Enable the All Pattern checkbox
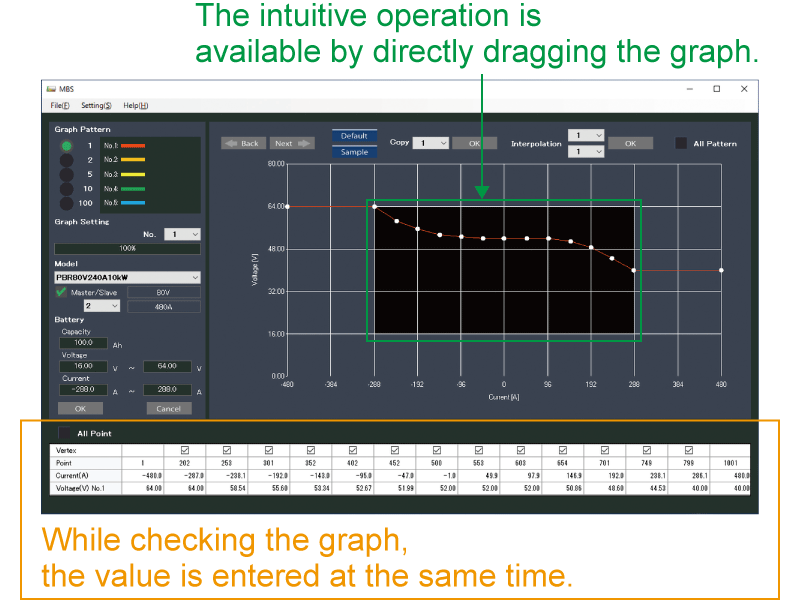 tap(682, 143)
